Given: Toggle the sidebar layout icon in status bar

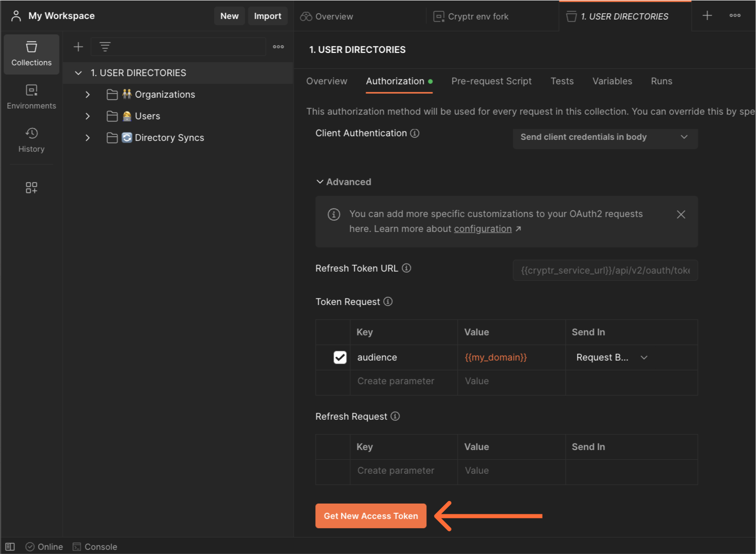Looking at the screenshot, I should (10, 547).
